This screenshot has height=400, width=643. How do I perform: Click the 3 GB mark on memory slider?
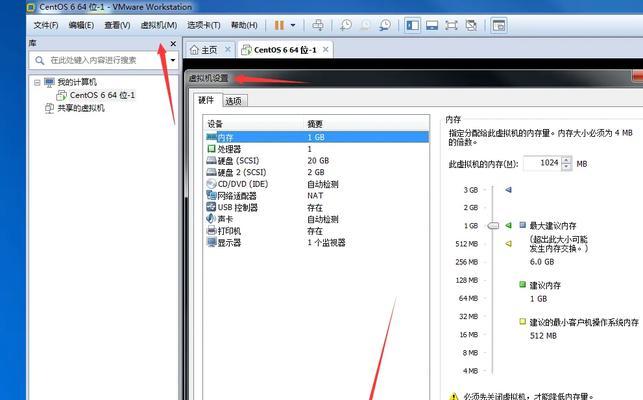click(470, 190)
